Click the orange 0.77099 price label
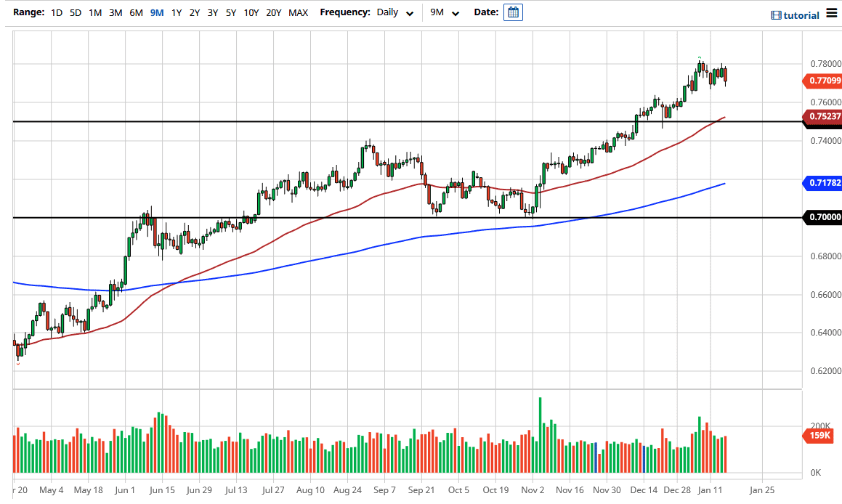 (x=825, y=81)
